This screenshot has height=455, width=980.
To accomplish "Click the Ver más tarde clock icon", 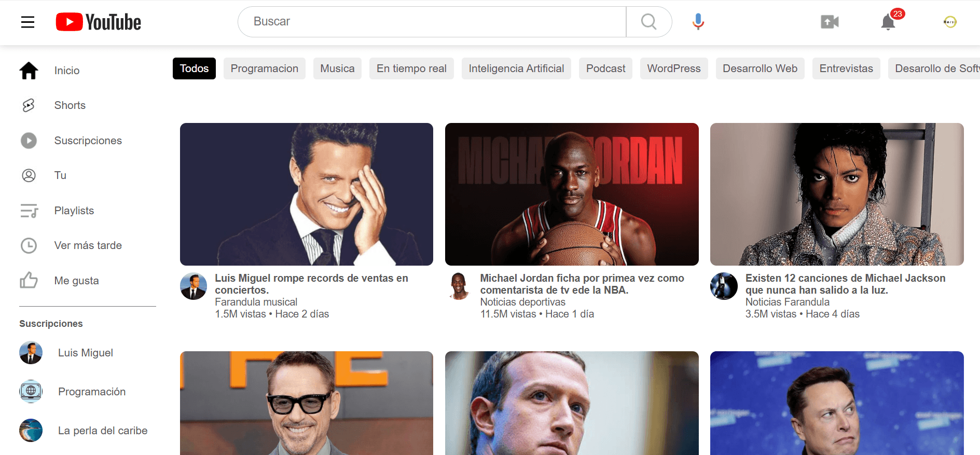I will (29, 245).
